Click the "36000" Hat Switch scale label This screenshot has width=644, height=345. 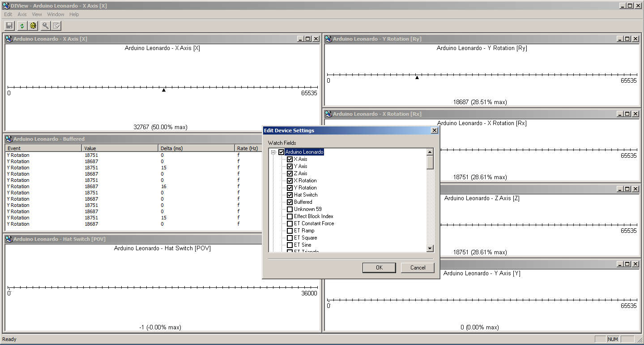(x=309, y=294)
